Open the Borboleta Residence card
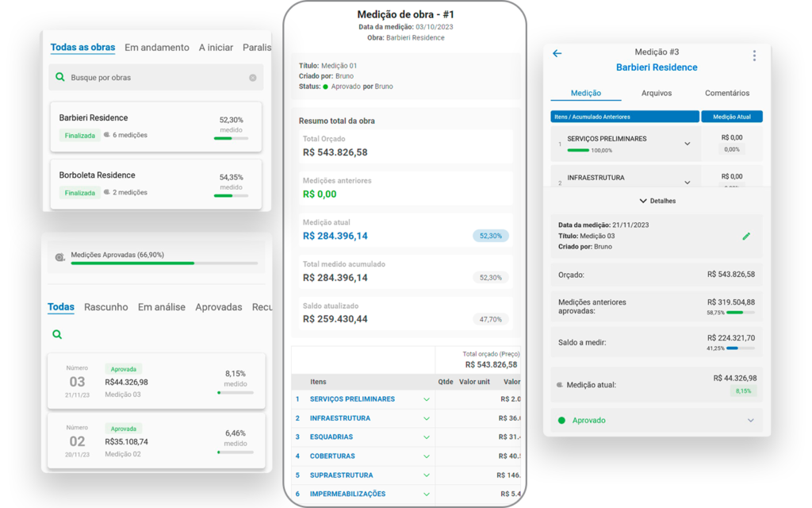The image size is (812, 508). (155, 183)
